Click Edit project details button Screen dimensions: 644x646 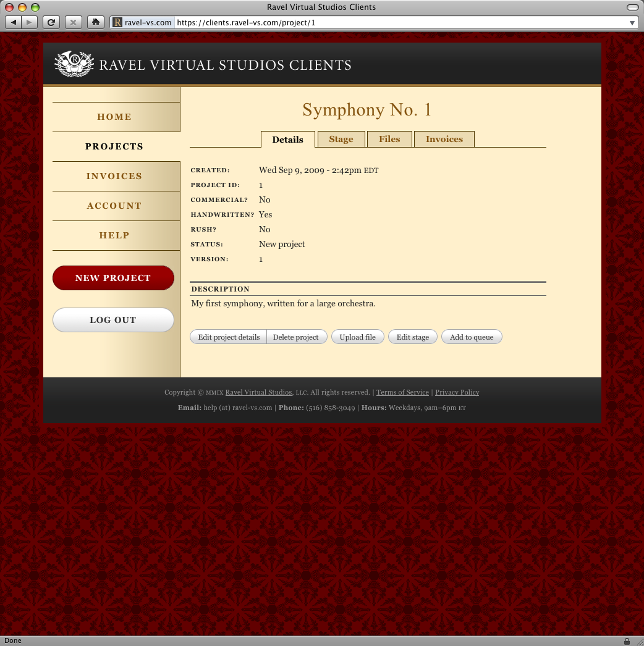point(229,337)
